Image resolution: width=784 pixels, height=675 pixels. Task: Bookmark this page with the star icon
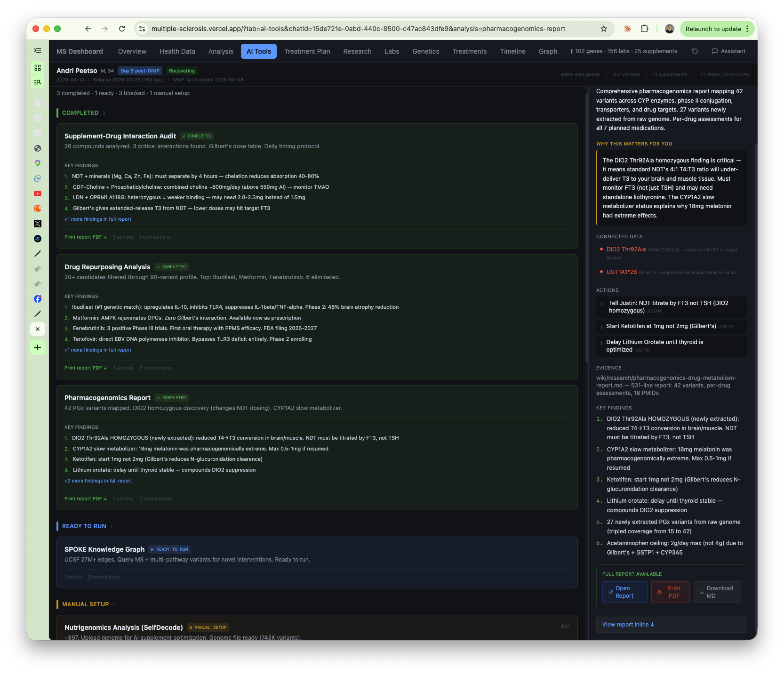click(604, 29)
